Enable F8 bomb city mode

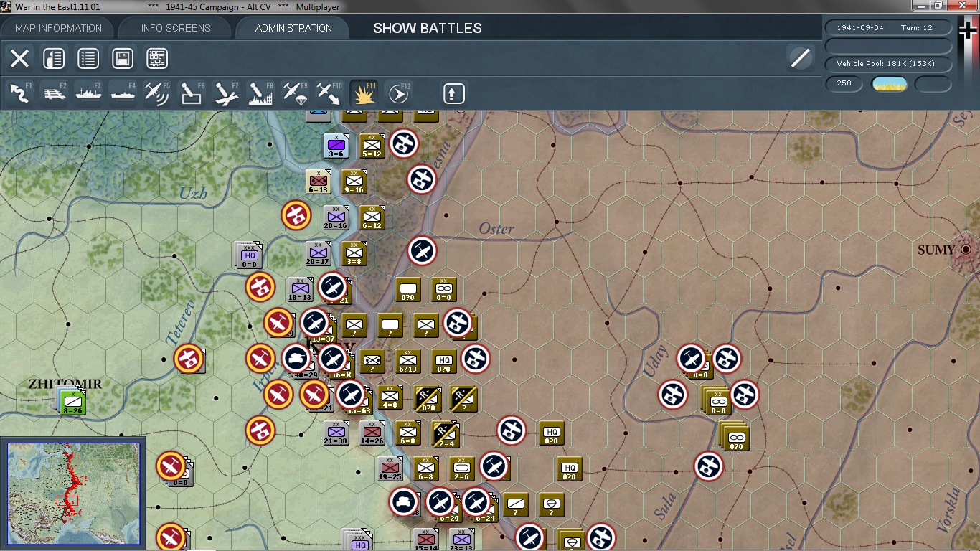point(260,93)
